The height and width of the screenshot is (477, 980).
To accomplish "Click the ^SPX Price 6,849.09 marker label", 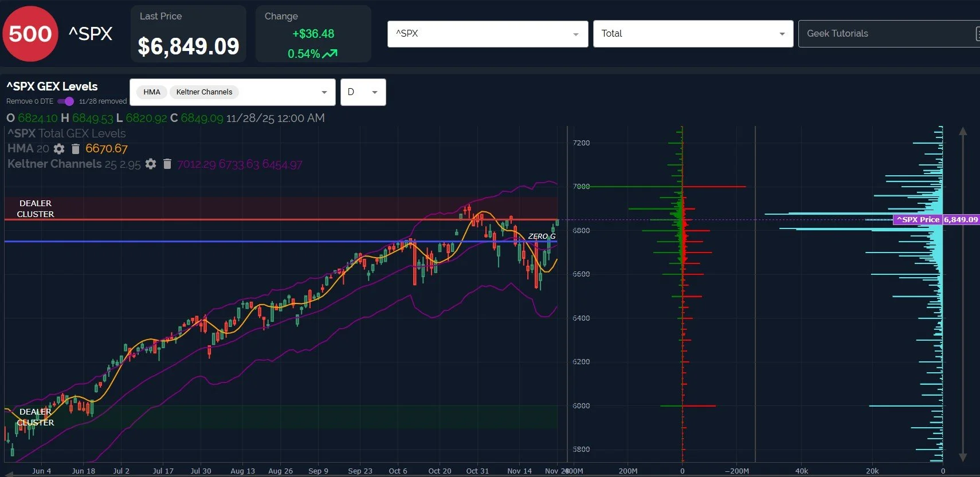I will click(936, 219).
